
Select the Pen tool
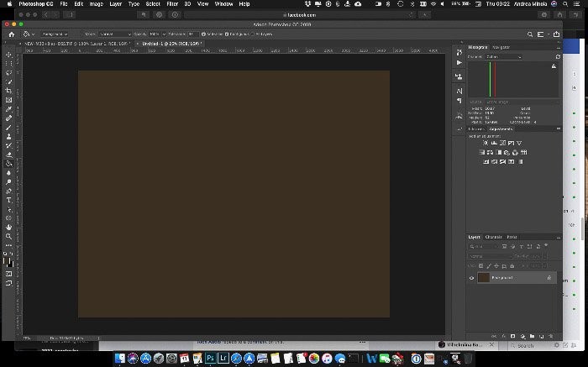8,191
